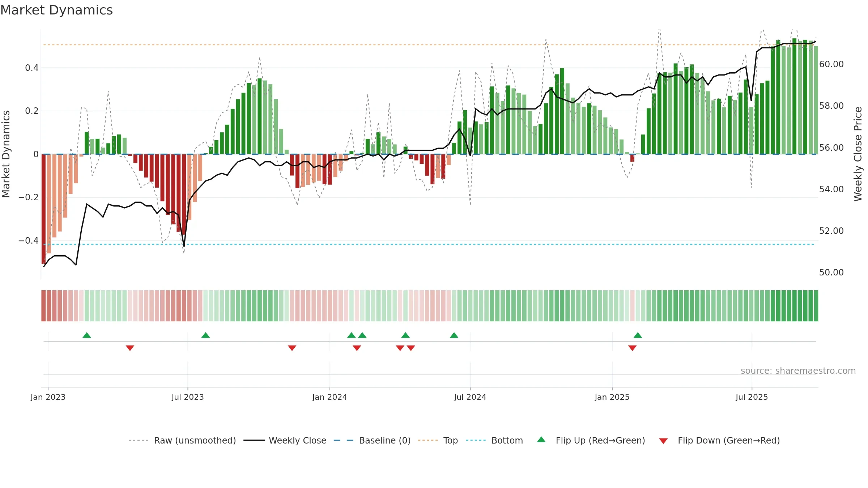Click the Jul 2024 x-axis label
868x488 pixels.
(470, 397)
